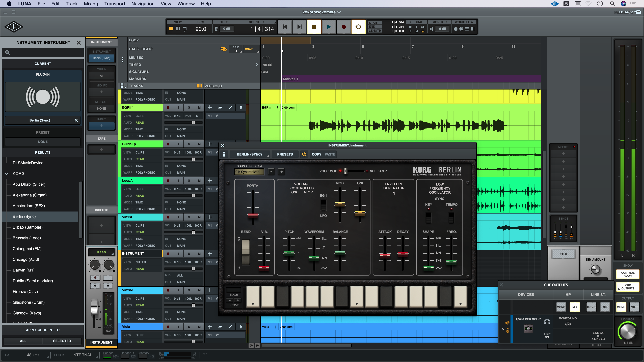This screenshot has height=362, width=644.
Task: Click the Stop transport button
Action: [x=314, y=27]
